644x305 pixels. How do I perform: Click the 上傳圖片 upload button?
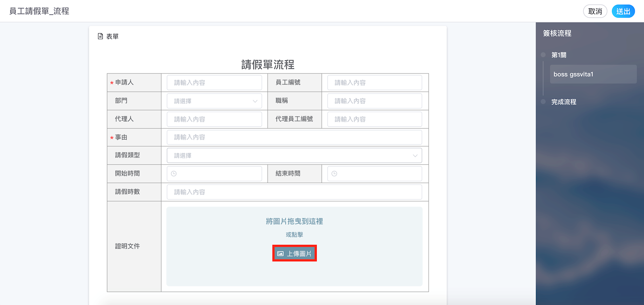(294, 254)
